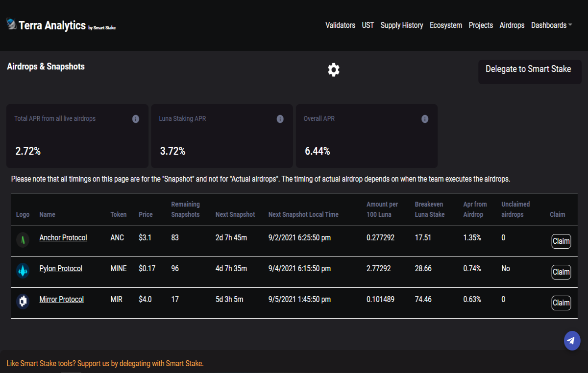The width and height of the screenshot is (588, 373).
Task: Open the Pylon Protocol link
Action: (61, 268)
